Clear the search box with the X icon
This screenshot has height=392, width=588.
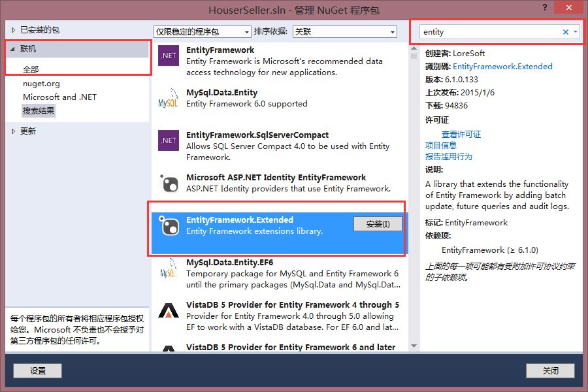coord(566,32)
